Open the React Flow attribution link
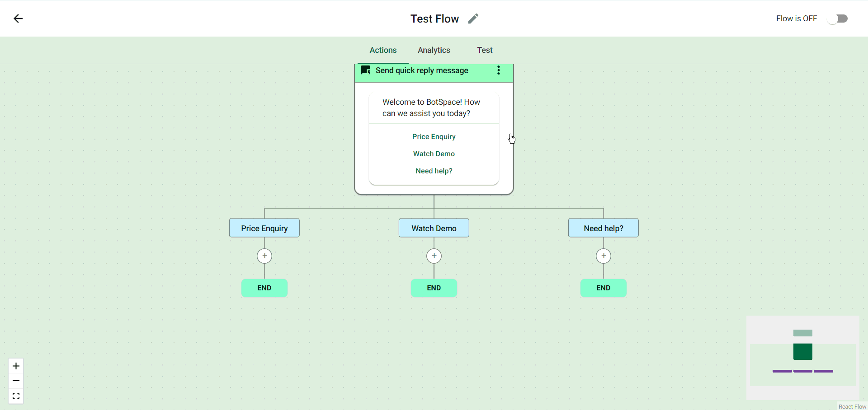Screen dimensions: 868x410 pos(852,406)
